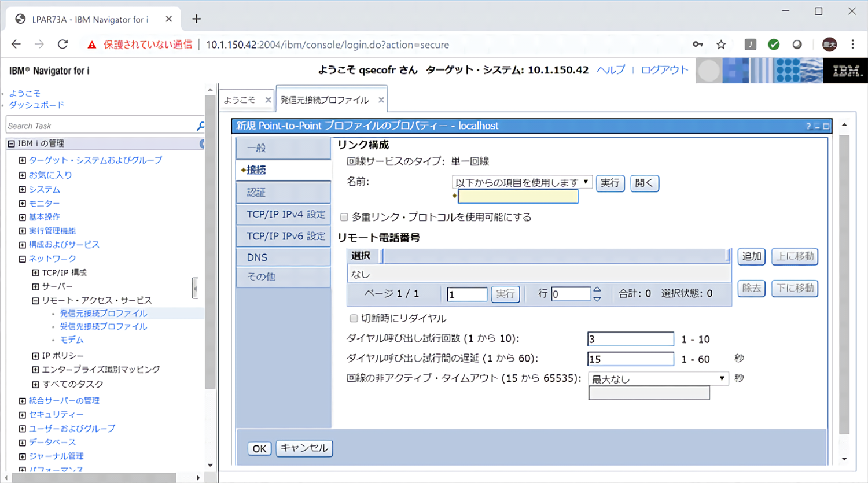The height and width of the screenshot is (483, 868).
Task: Click the ログアウト link
Action: (x=665, y=70)
